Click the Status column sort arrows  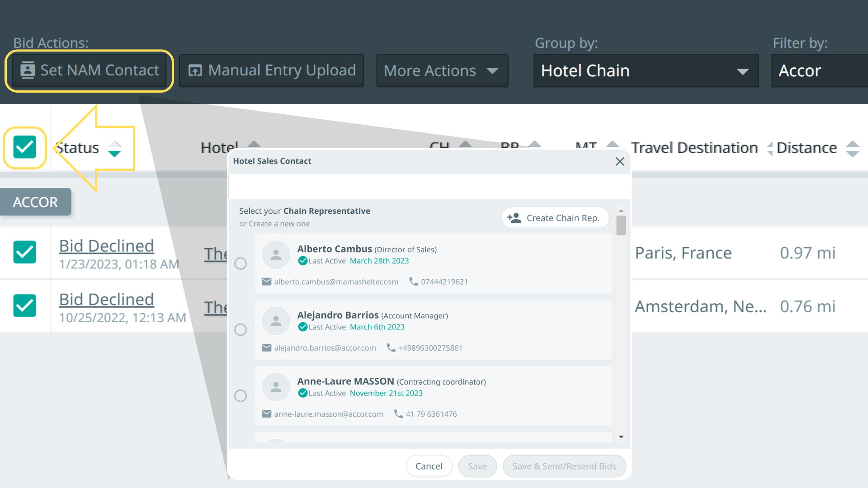click(x=115, y=148)
